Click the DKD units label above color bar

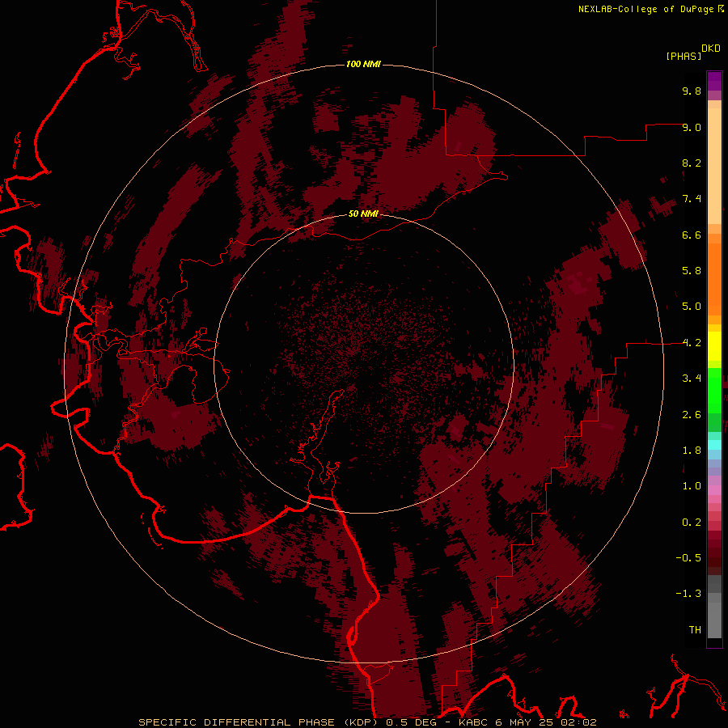711,49
